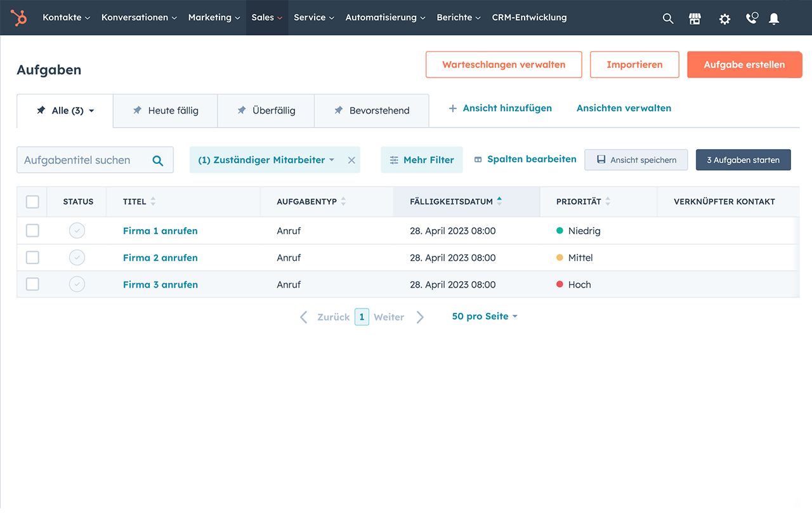The height and width of the screenshot is (516, 812).
Task: Select the Firma 3 anrufen row checkbox
Action: point(32,284)
